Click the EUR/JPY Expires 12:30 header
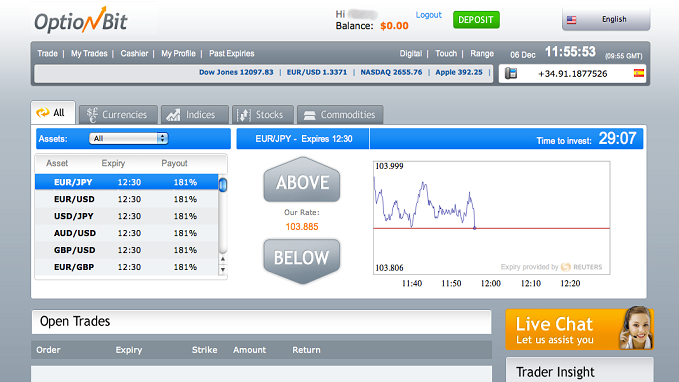This screenshot has height=382, width=679. click(304, 139)
